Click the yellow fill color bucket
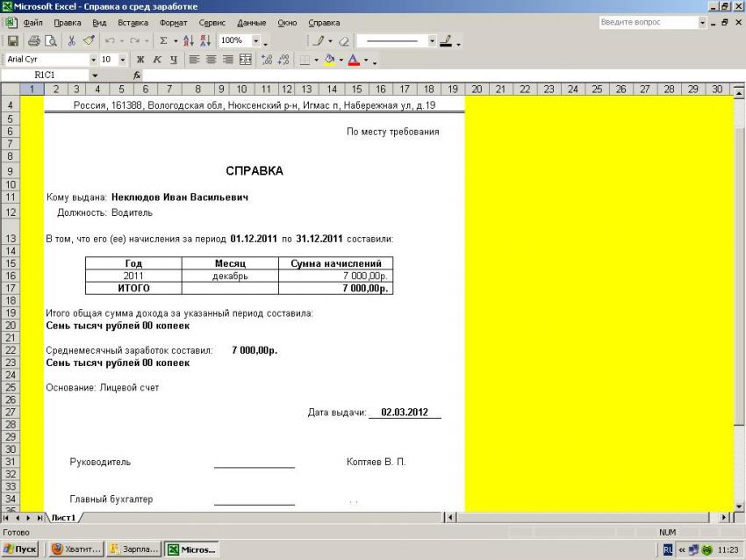The width and height of the screenshot is (746, 560). click(x=328, y=61)
